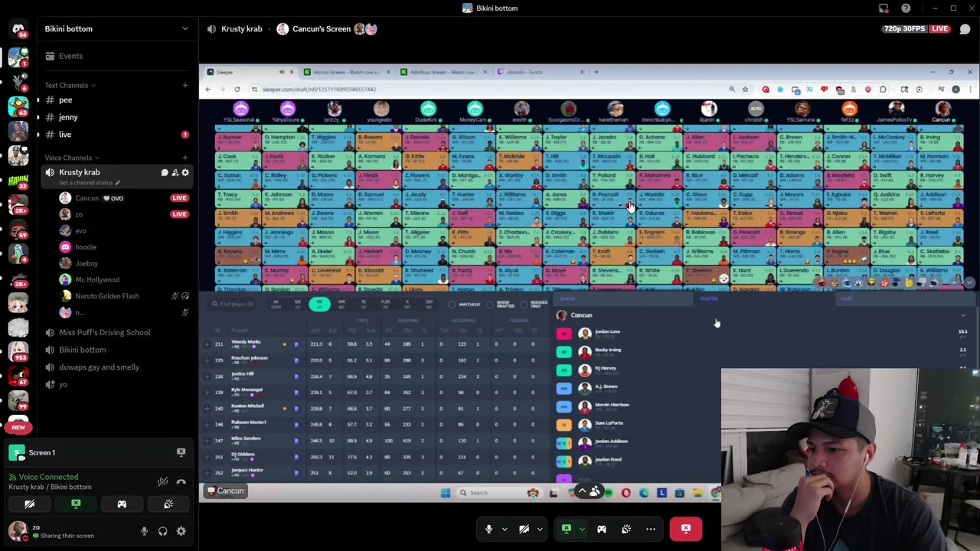Select user Joeboy in voice list
This screenshot has width=980, height=551.
[87, 263]
